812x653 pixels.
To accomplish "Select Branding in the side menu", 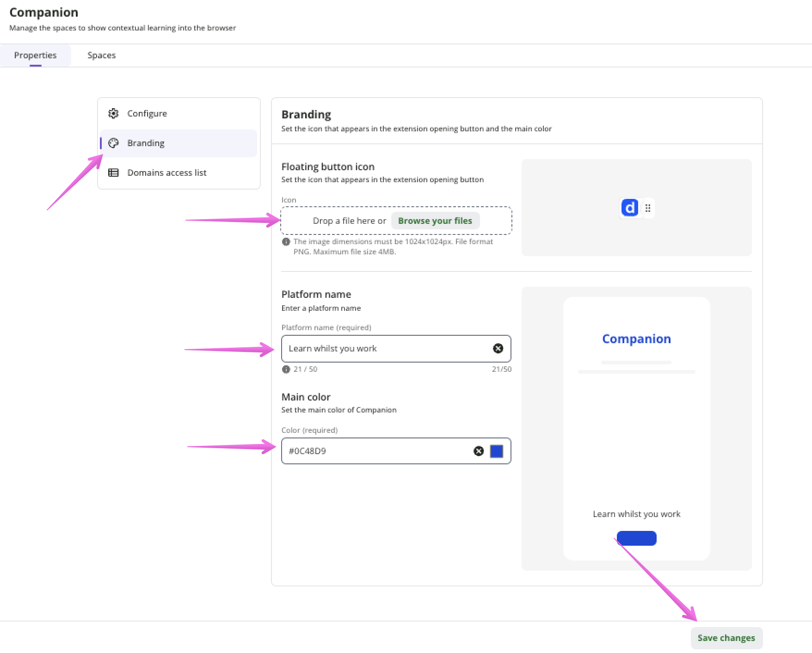I will click(146, 143).
